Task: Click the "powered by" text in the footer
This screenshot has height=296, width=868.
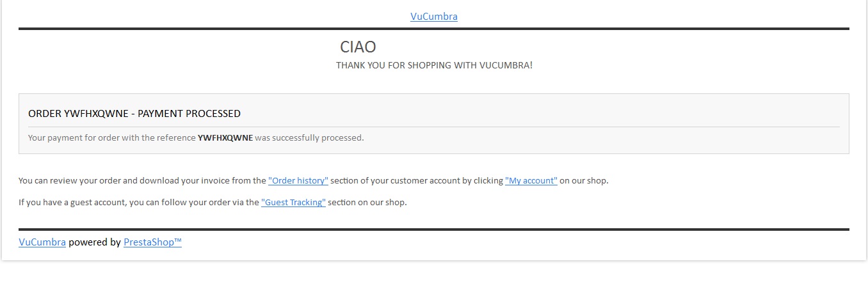Action: pyautogui.click(x=95, y=242)
